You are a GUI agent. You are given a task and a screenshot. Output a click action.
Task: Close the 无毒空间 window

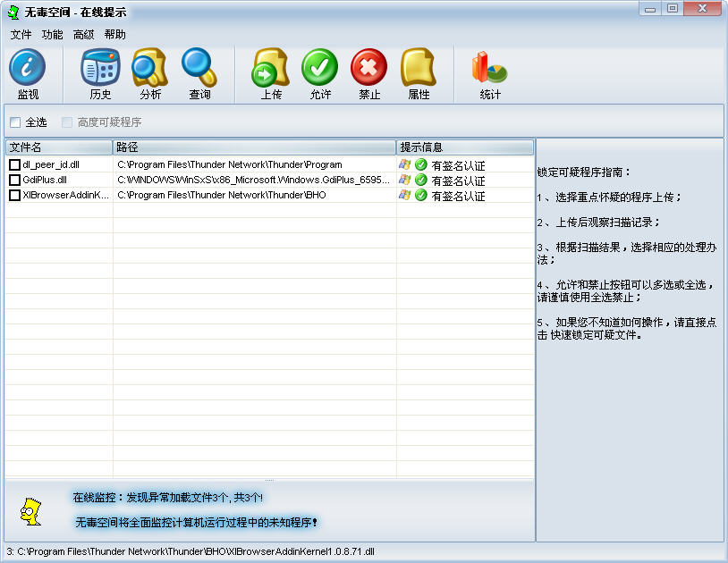[703, 9]
